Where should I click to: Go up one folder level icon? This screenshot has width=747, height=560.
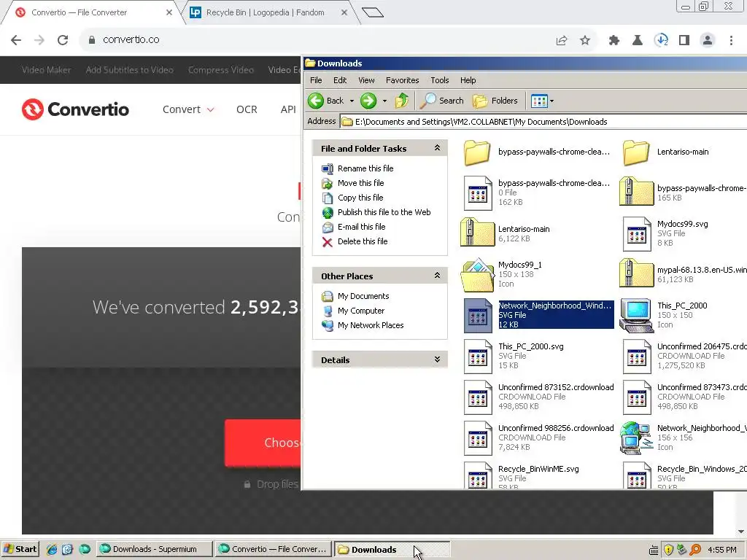pyautogui.click(x=402, y=101)
